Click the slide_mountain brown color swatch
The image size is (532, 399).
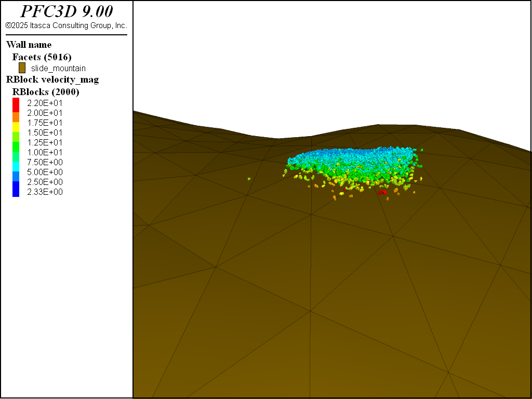(x=22, y=68)
